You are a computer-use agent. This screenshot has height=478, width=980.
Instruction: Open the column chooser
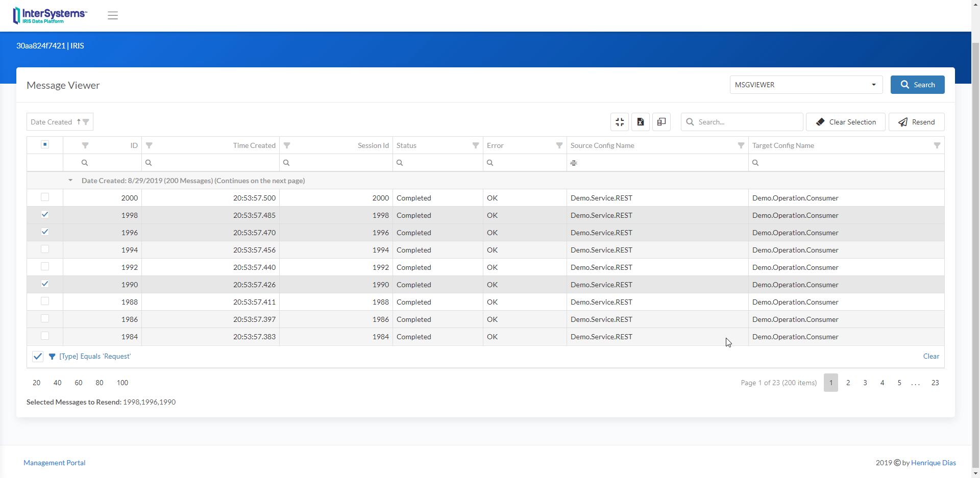pos(661,122)
